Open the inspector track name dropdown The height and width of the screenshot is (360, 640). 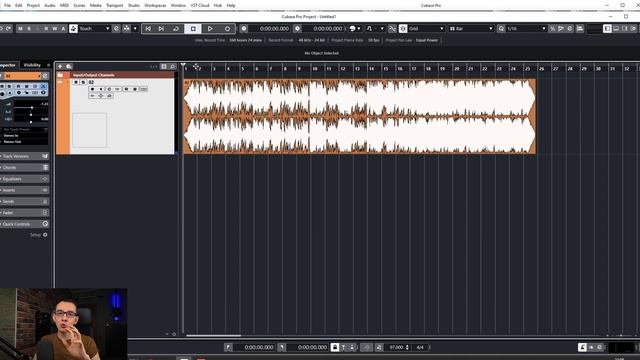coord(22,76)
